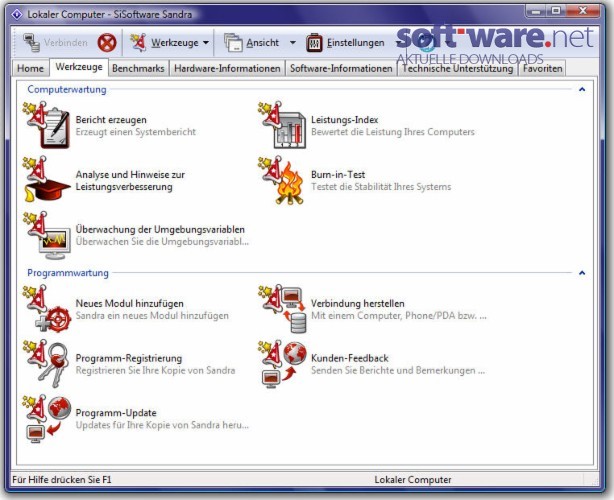The image size is (614, 500).
Task: Switch to the Home tab
Action: pyautogui.click(x=31, y=68)
